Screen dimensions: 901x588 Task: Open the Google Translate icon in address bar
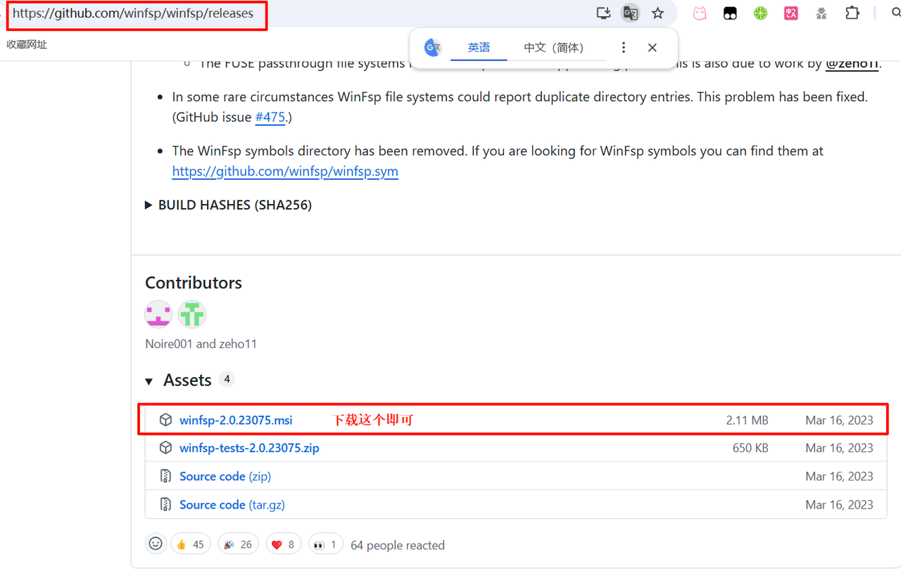[630, 13]
